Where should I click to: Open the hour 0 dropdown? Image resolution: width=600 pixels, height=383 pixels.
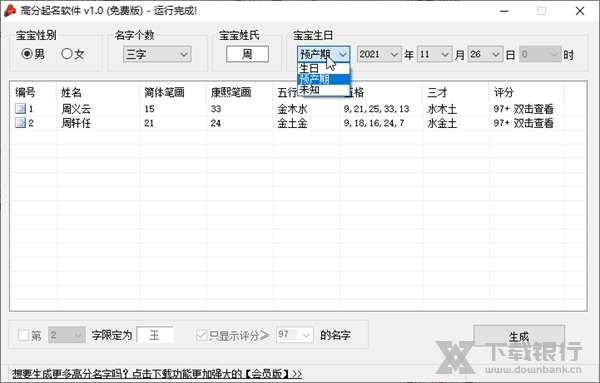pyautogui.click(x=540, y=54)
